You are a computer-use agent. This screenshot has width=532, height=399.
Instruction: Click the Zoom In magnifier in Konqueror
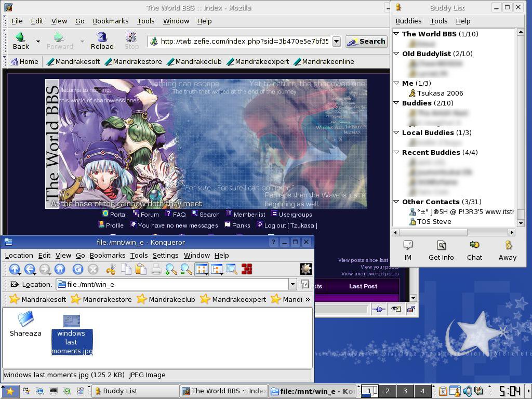click(171, 269)
